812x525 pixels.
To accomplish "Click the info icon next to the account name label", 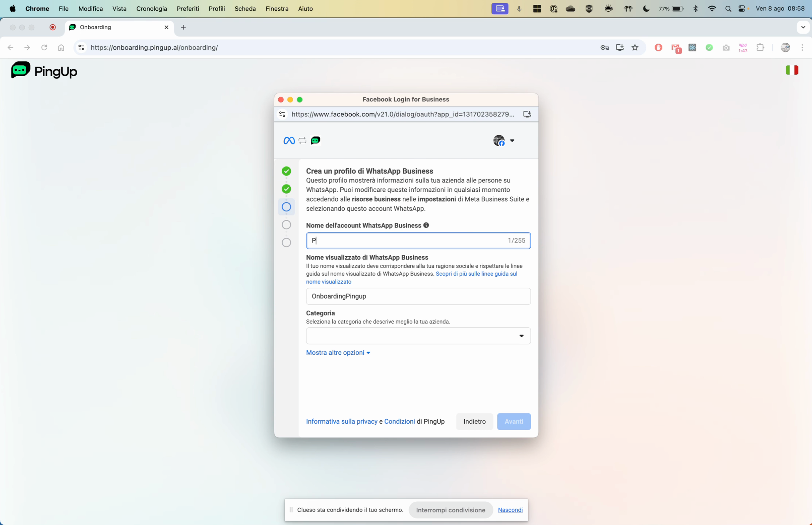I will tap(426, 225).
